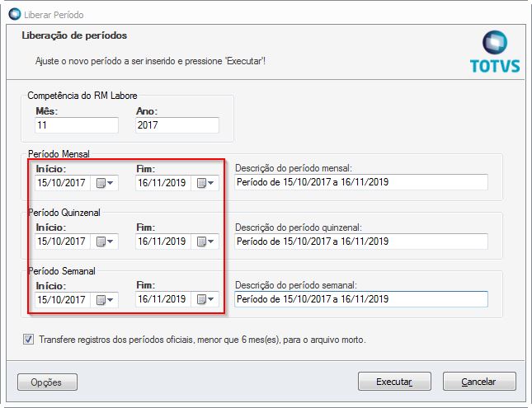This screenshot has height=408, width=532.
Task: Click the Executar button
Action: [x=394, y=382]
